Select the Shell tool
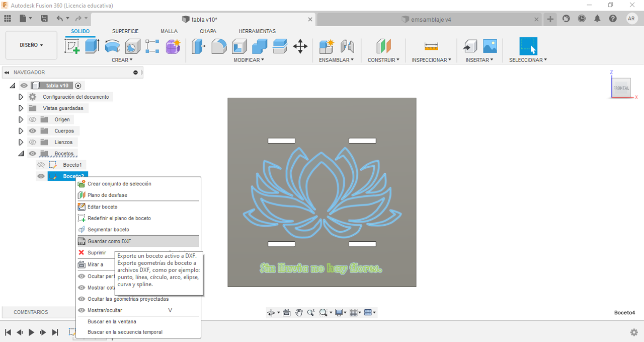This screenshot has height=342, width=644. (239, 46)
